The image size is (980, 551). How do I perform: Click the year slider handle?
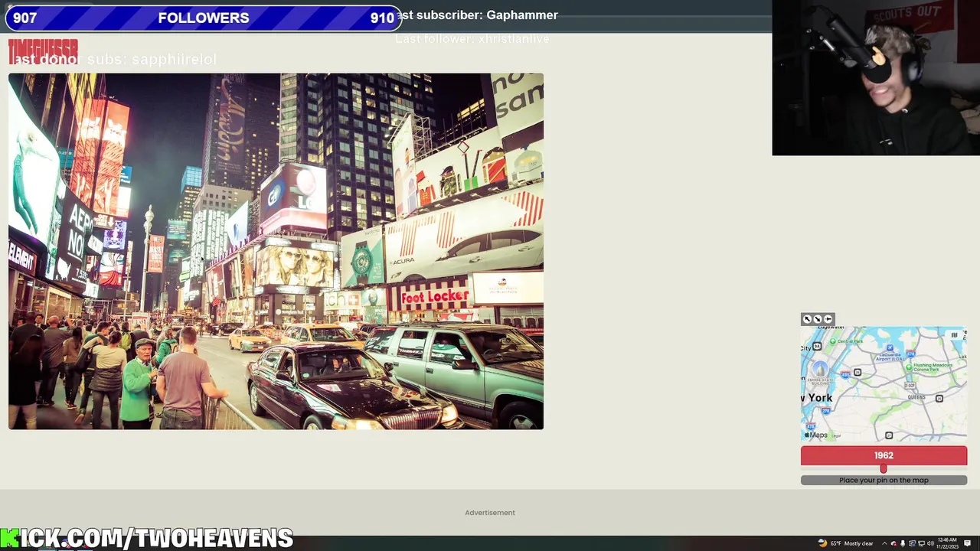coord(884,468)
